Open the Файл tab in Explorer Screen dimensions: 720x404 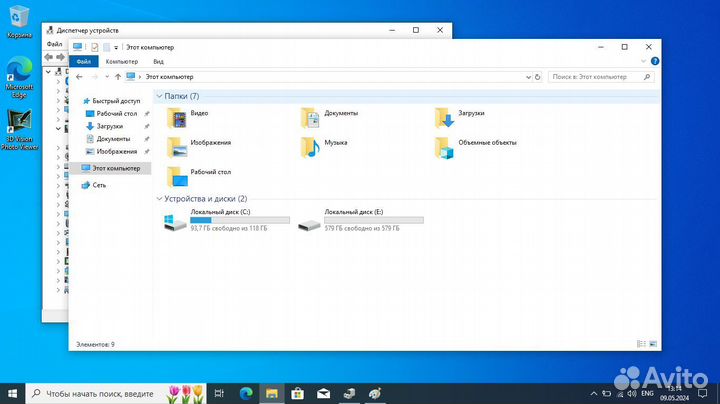click(x=84, y=61)
